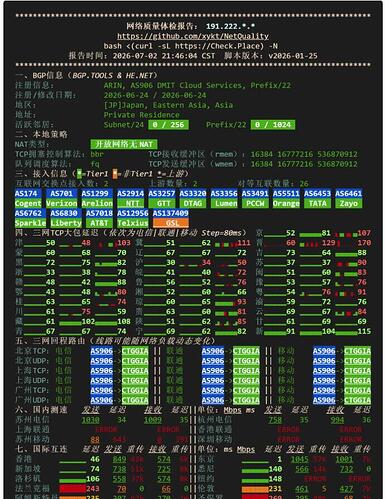Click the Prefix/22 badge 0 / 1024
The height and width of the screenshot is (499, 385).
(273, 125)
